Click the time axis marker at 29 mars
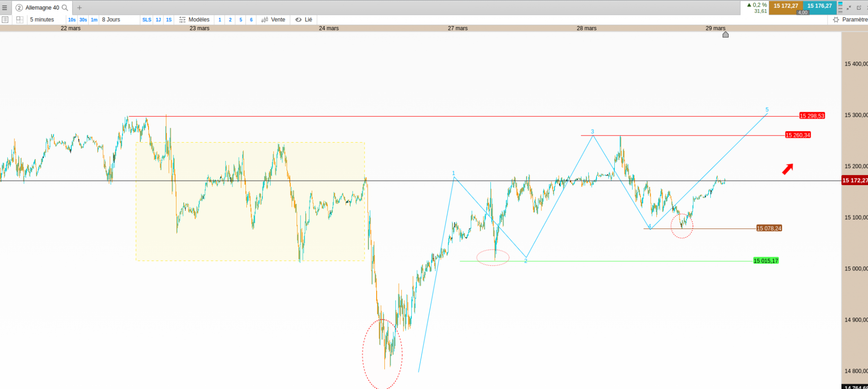The height and width of the screenshot is (389, 868). (x=725, y=34)
